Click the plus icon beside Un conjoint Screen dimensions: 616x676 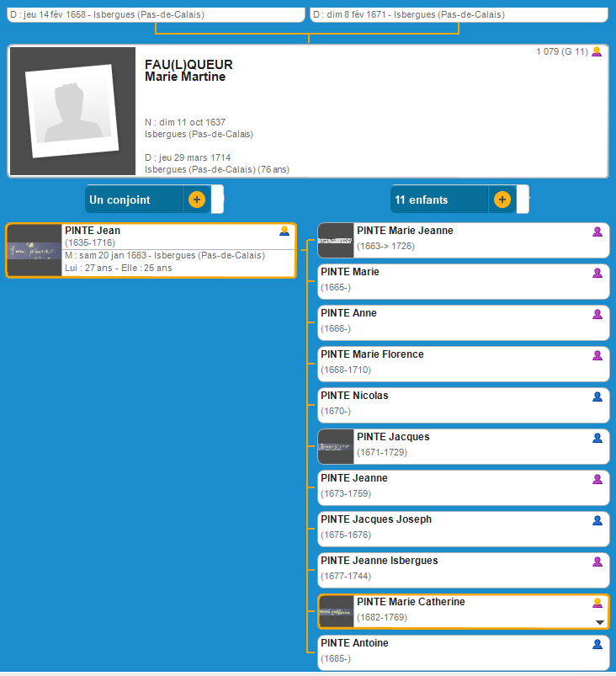(196, 200)
